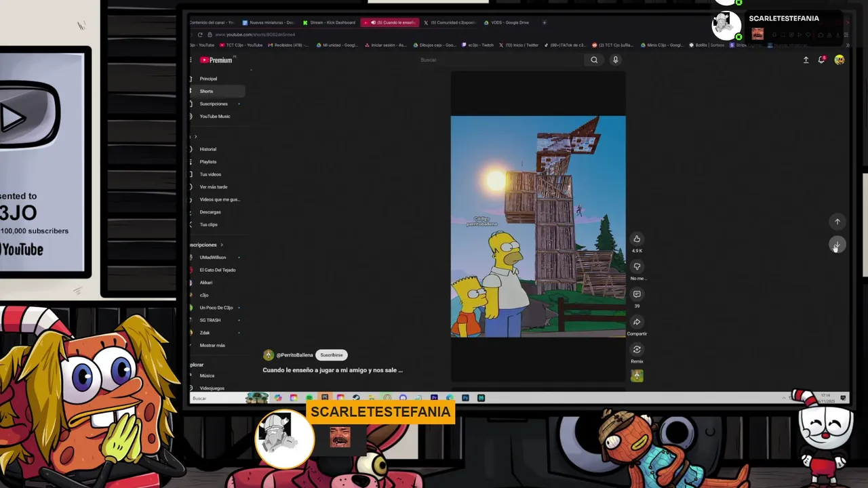Open the Remix option
This screenshot has width=868, height=488.
point(637,350)
